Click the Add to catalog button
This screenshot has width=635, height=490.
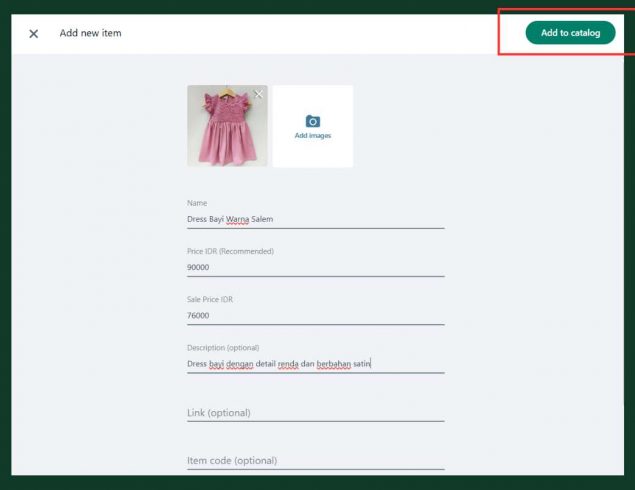570,33
